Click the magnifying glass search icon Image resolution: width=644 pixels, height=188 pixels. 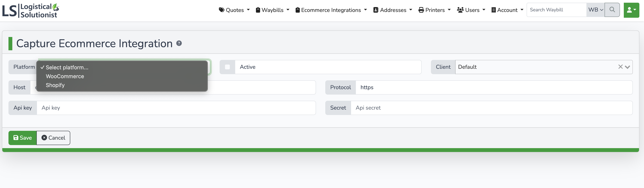(612, 10)
